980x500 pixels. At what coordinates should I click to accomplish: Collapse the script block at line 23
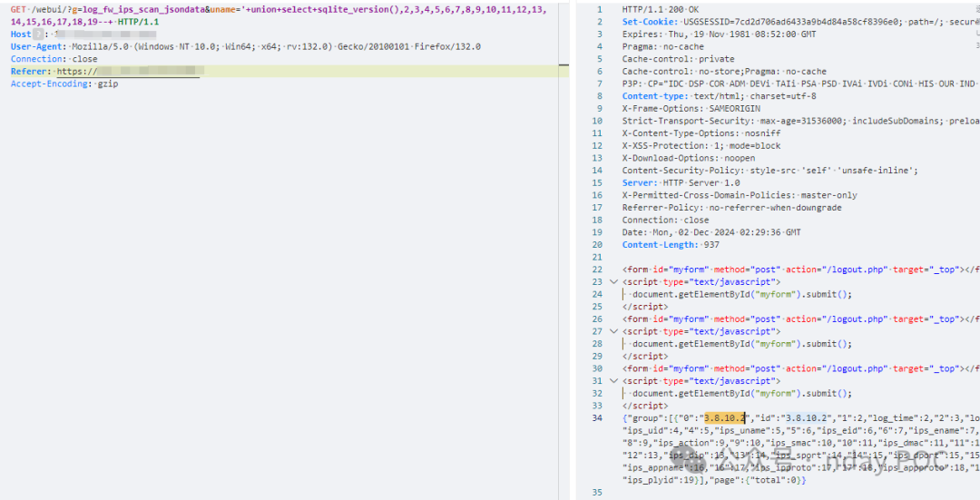tap(613, 282)
